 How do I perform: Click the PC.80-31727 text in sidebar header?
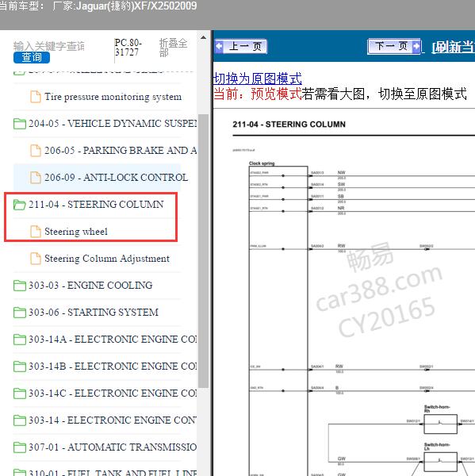(x=128, y=48)
